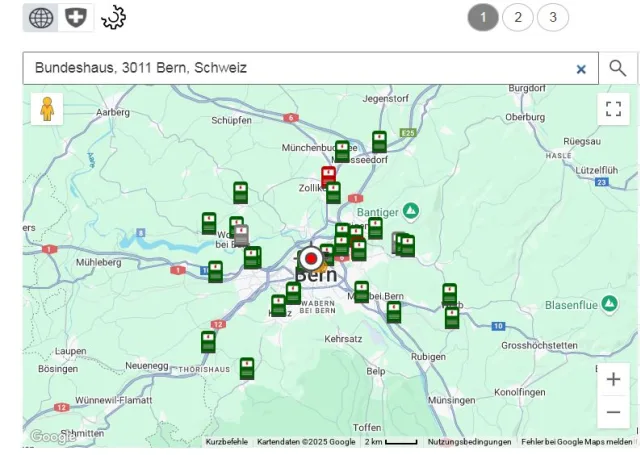
Task: Zoom out the map with minus
Action: (613, 412)
